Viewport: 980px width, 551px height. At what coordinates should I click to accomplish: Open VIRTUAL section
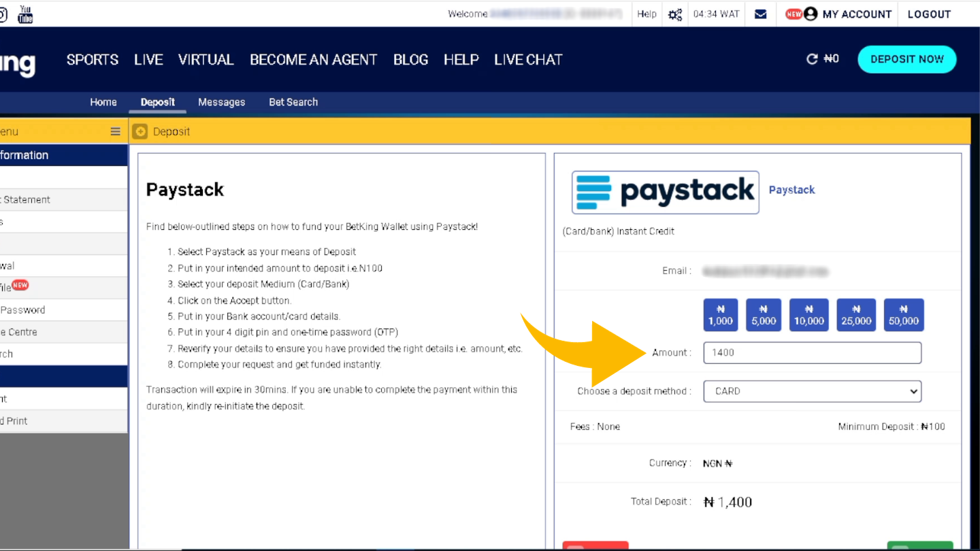click(x=206, y=60)
